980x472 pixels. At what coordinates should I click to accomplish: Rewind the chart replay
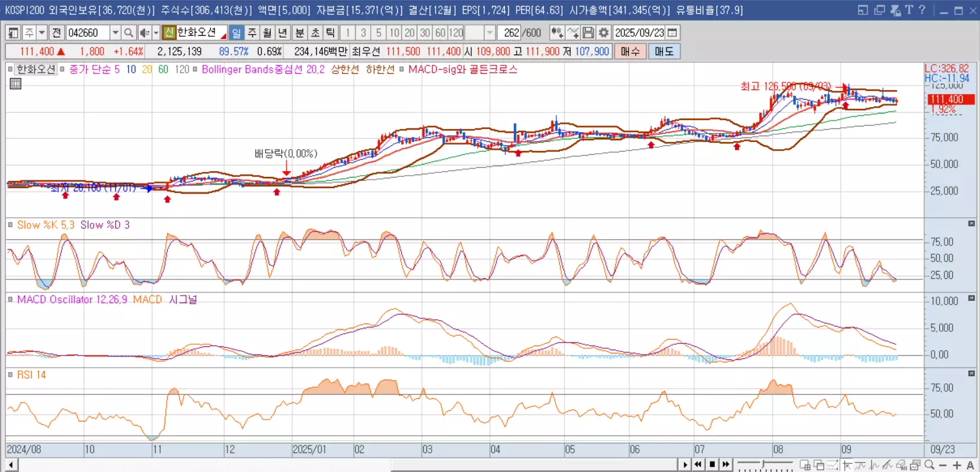[698, 464]
